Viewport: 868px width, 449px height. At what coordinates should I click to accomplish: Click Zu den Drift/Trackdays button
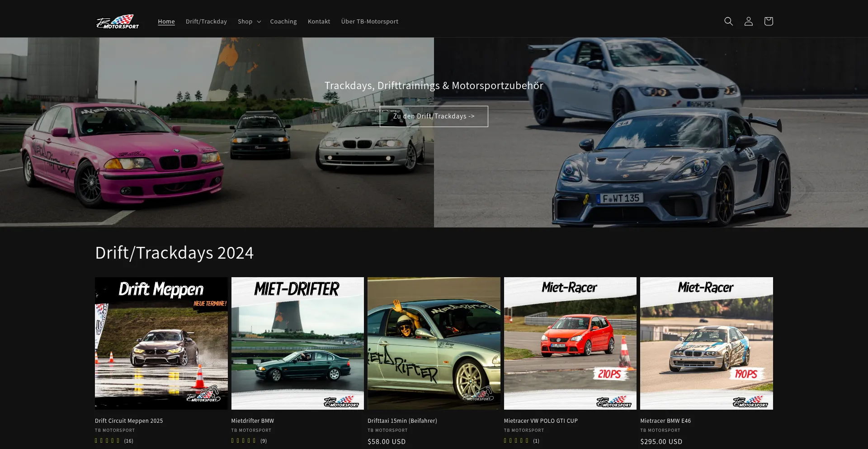tap(434, 116)
